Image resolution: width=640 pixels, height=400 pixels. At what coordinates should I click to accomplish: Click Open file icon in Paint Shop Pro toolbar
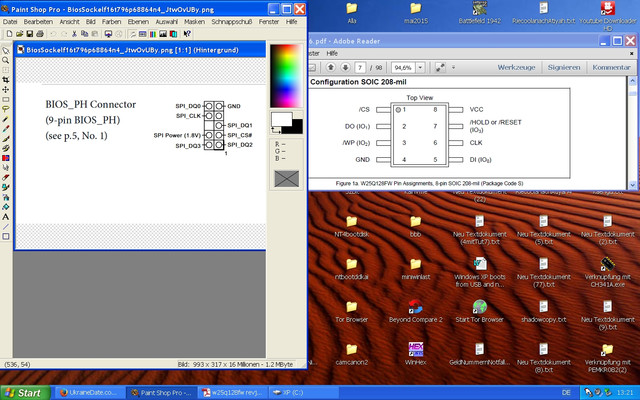(x=19, y=34)
